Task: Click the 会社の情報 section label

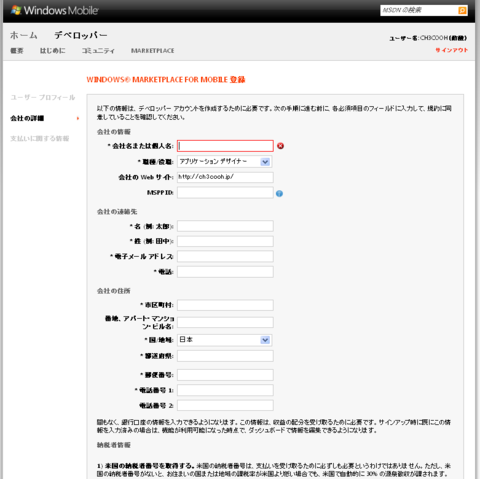Action: [x=114, y=132]
